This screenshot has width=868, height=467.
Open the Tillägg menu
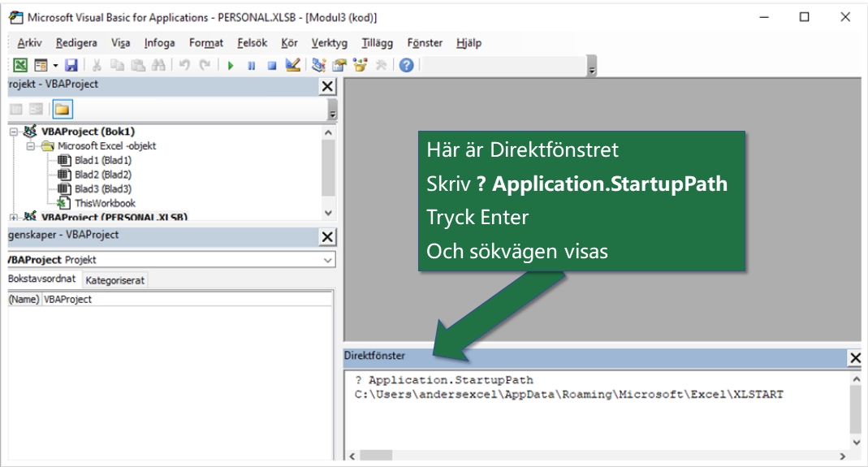[x=377, y=43]
